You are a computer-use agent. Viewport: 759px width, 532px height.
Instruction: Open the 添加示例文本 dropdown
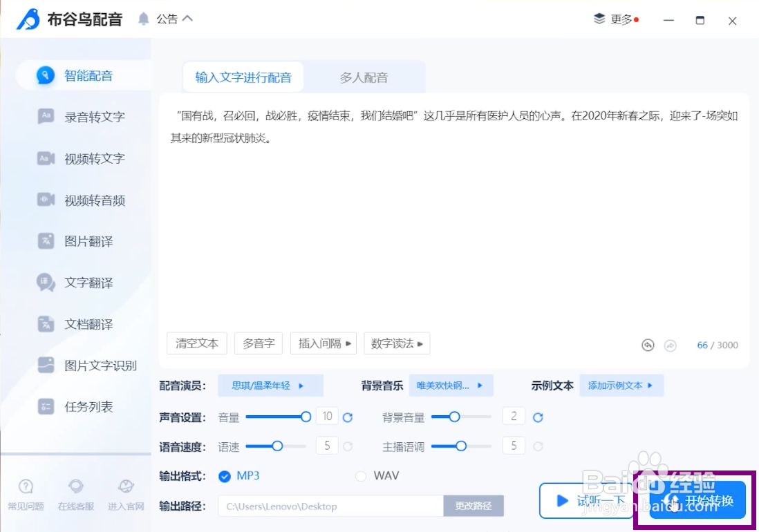621,386
